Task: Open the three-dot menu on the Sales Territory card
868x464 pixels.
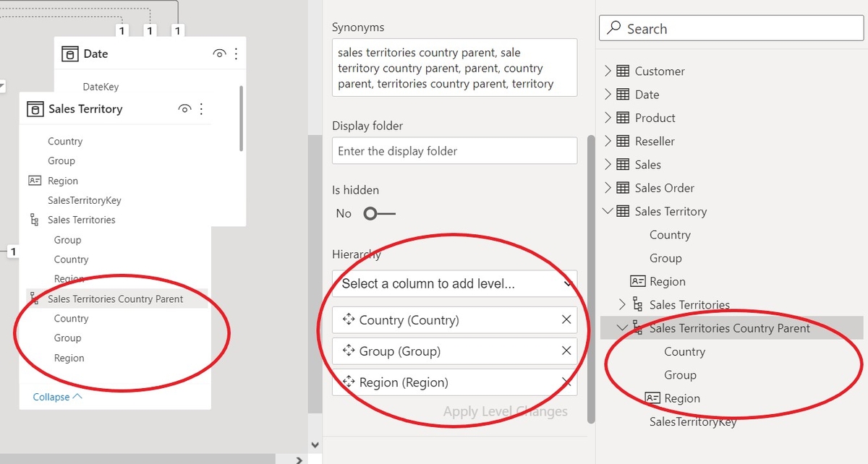Action: (x=202, y=108)
